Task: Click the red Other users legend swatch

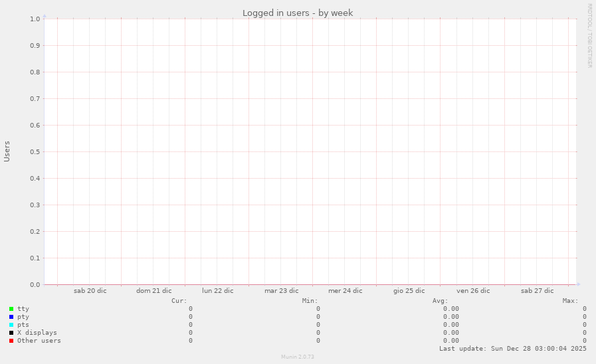Action: [x=11, y=341]
